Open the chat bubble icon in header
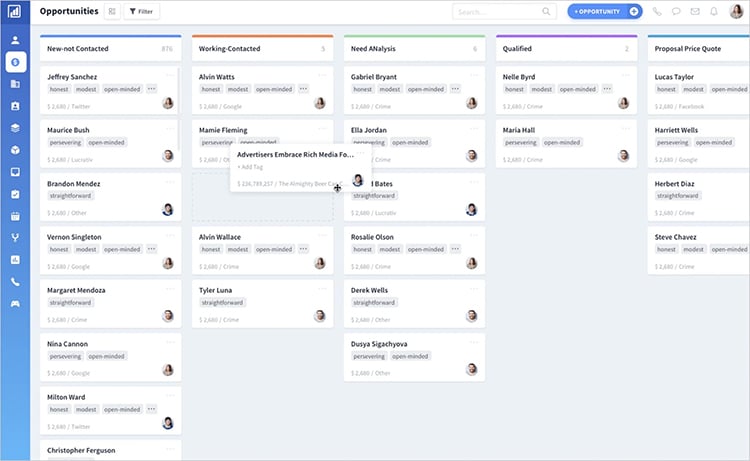Image resolution: width=750 pixels, height=461 pixels. click(676, 12)
